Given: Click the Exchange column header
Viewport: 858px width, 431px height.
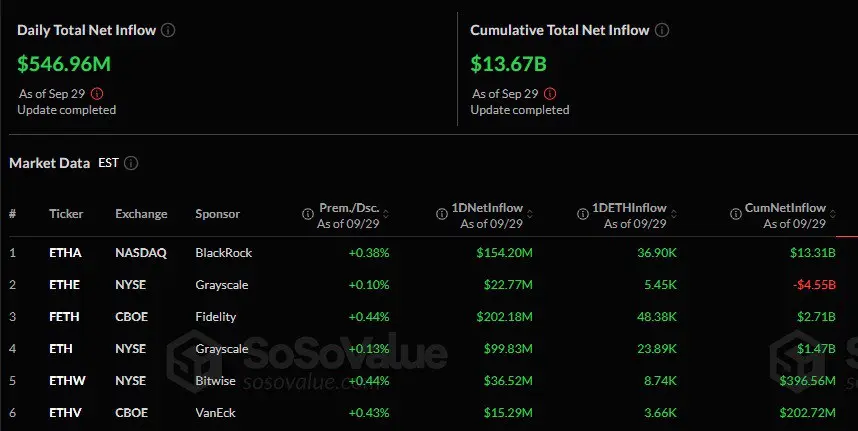Looking at the screenshot, I should (x=141, y=214).
